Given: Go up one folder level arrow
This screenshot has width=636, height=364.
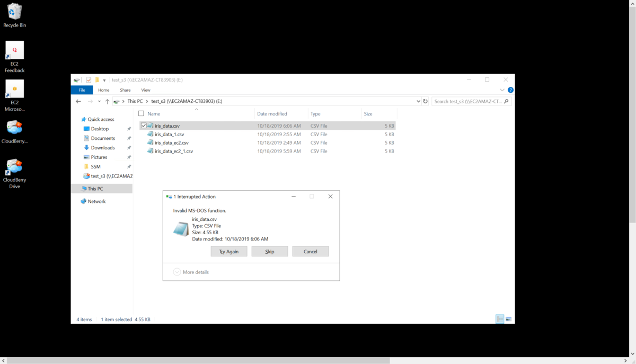Looking at the screenshot, I should pos(107,101).
